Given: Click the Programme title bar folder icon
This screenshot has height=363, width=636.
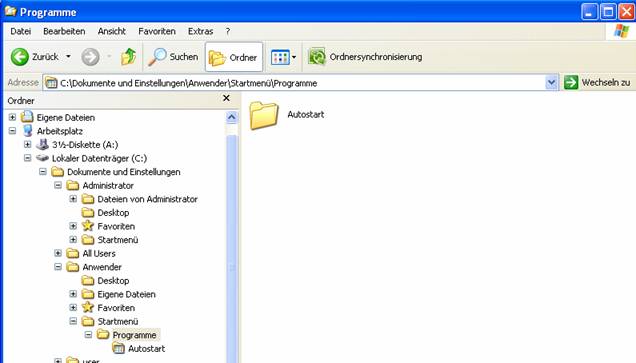Looking at the screenshot, I should click(11, 11).
